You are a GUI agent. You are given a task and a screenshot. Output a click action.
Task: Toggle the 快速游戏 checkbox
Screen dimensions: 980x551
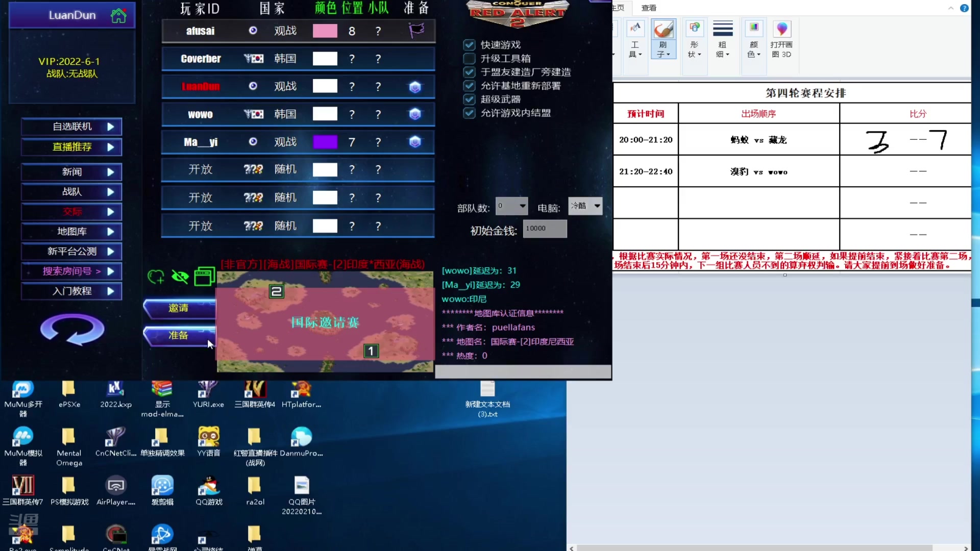[469, 45]
